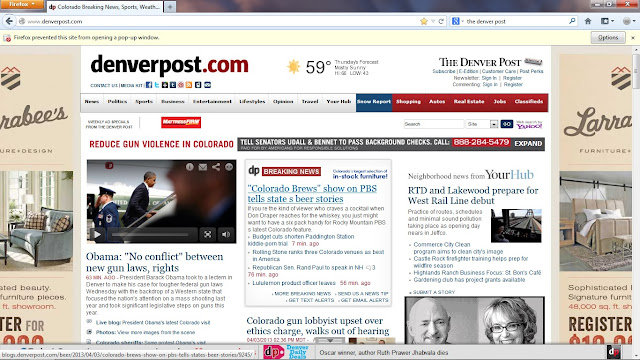Mute the video with the speaker icon
Viewport: 640px width, 360px height.
pyautogui.click(x=226, y=234)
